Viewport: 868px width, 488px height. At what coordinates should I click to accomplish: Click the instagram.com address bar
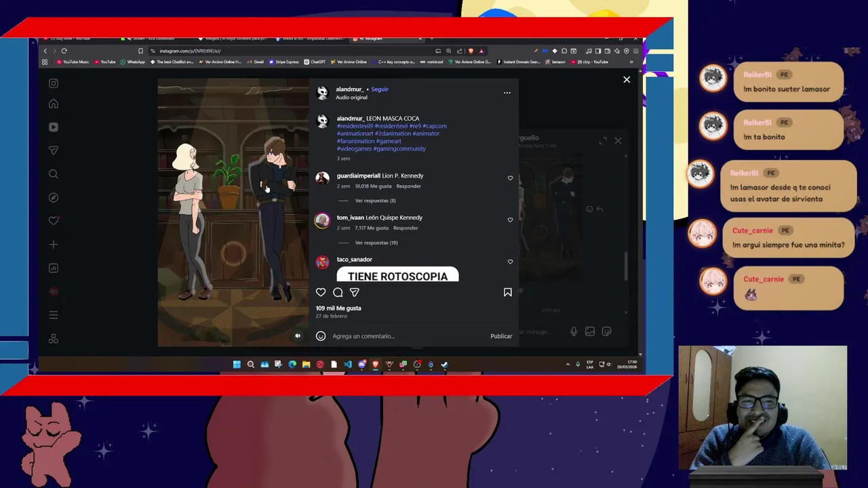(x=292, y=51)
